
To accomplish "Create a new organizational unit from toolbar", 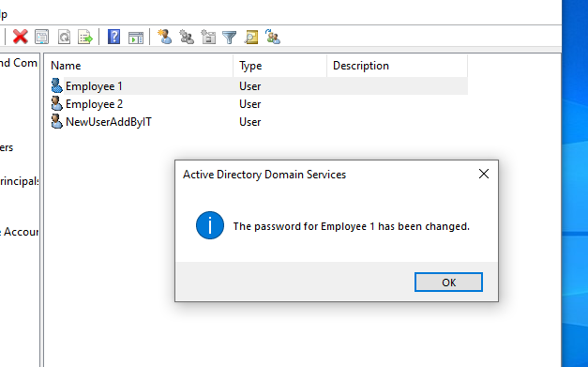I will coord(208,37).
